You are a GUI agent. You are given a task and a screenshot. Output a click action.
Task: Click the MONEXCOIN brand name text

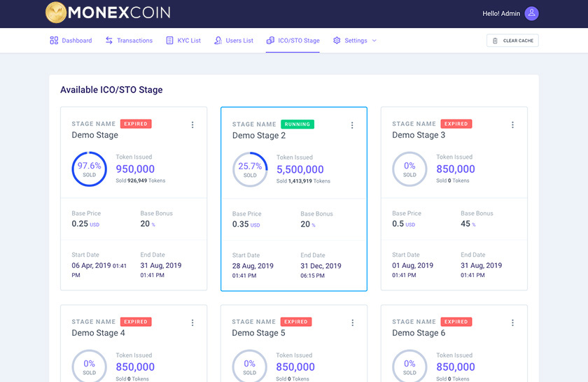119,13
